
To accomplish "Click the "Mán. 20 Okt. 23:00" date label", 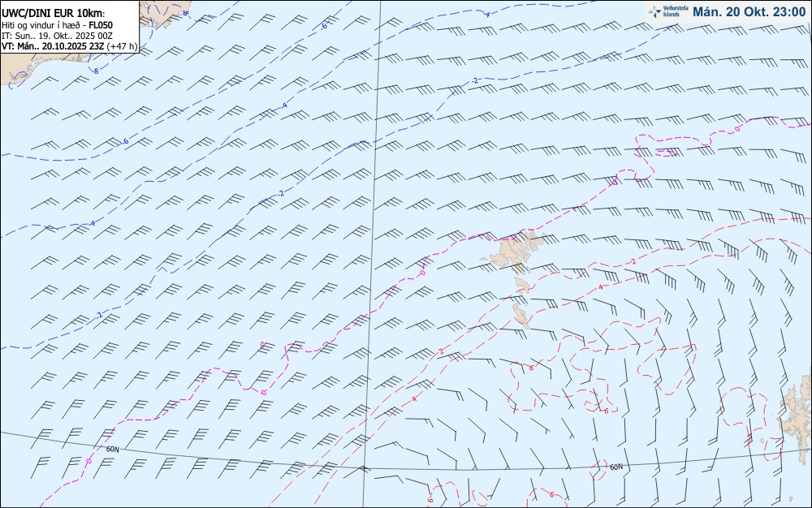I will click(x=749, y=12).
